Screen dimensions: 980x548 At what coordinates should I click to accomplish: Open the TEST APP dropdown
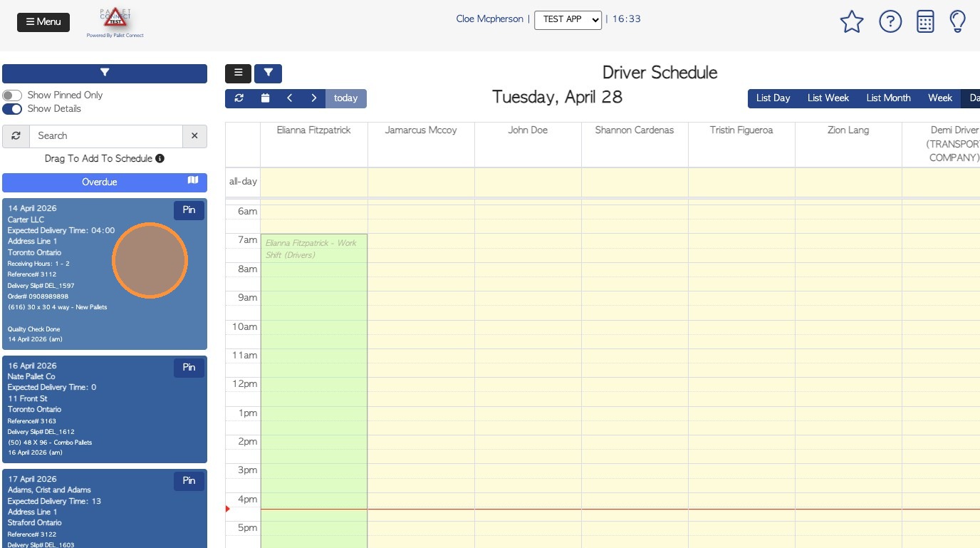(568, 20)
